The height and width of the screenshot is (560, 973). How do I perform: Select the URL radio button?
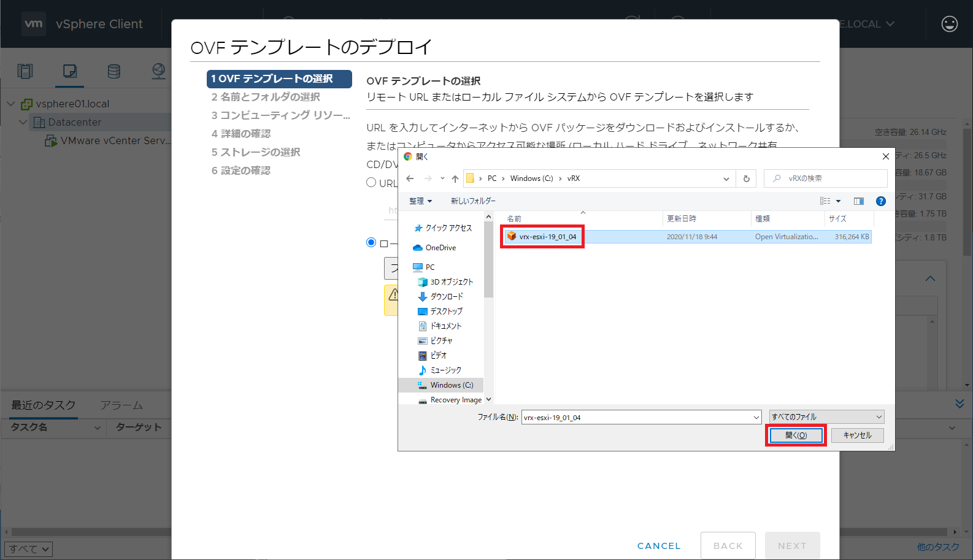(371, 182)
